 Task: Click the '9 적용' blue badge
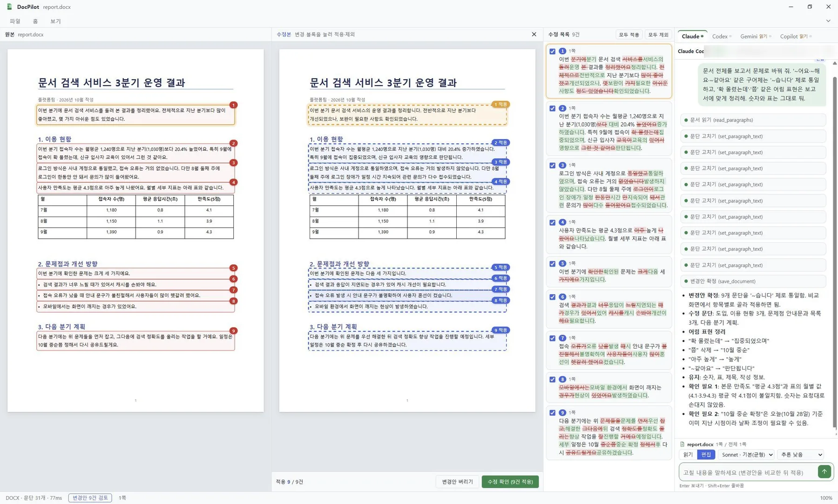tap(501, 330)
